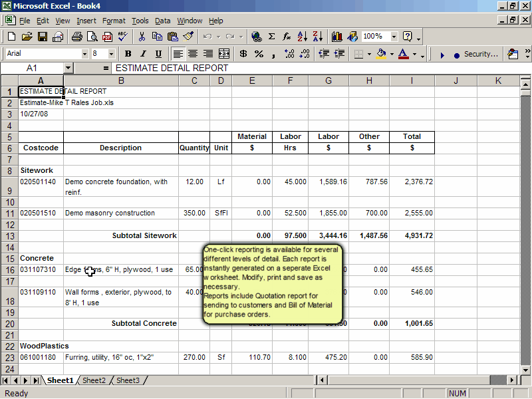Viewport: 532px width, 399px height.
Task: Click the vertical scrollbar down arrow
Action: (x=525, y=370)
